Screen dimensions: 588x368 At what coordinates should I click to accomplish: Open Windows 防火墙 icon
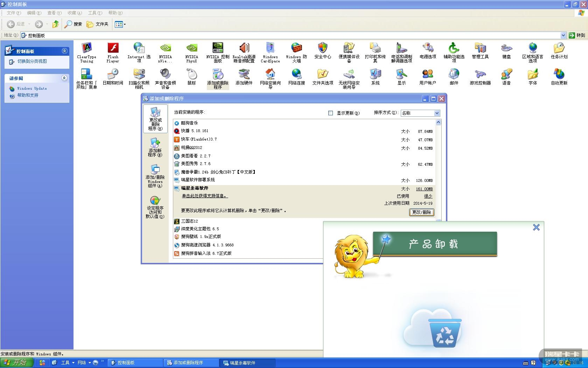[296, 52]
